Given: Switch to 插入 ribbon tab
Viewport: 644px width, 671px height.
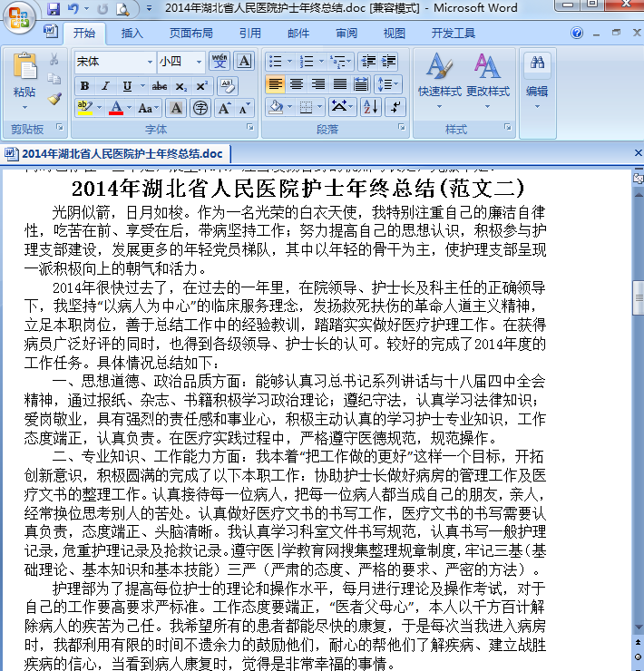Looking at the screenshot, I should [x=132, y=33].
